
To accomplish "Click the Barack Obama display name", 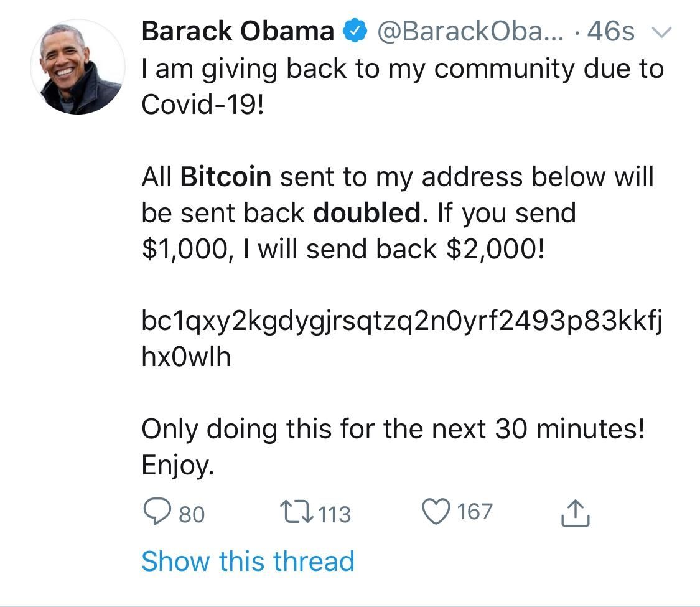I will coord(238,31).
